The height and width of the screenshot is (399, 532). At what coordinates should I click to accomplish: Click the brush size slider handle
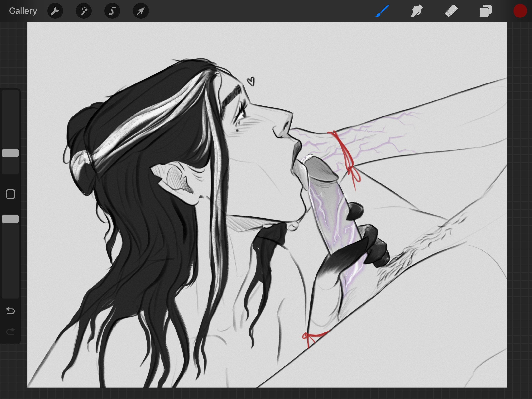10,153
